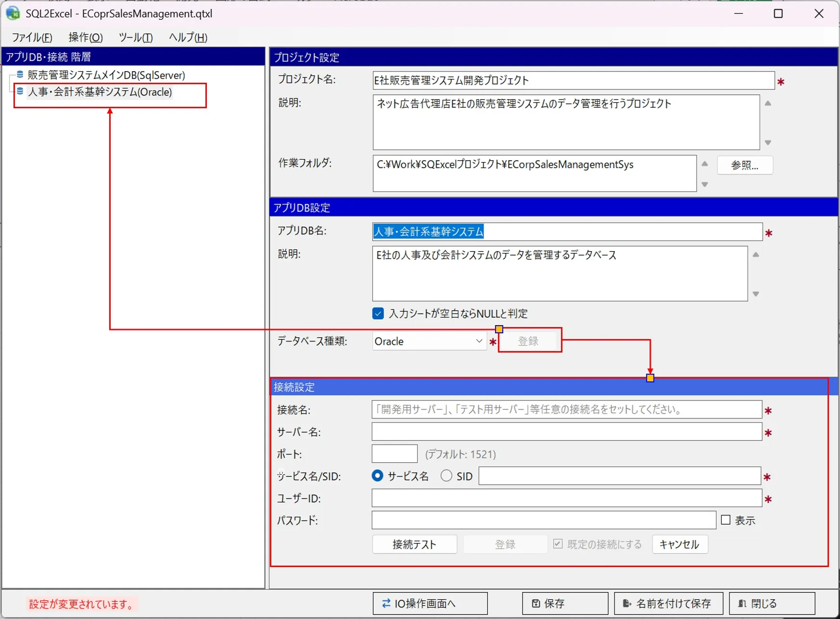Open the ヘルプ(H) menu
The height and width of the screenshot is (619, 840).
click(188, 38)
